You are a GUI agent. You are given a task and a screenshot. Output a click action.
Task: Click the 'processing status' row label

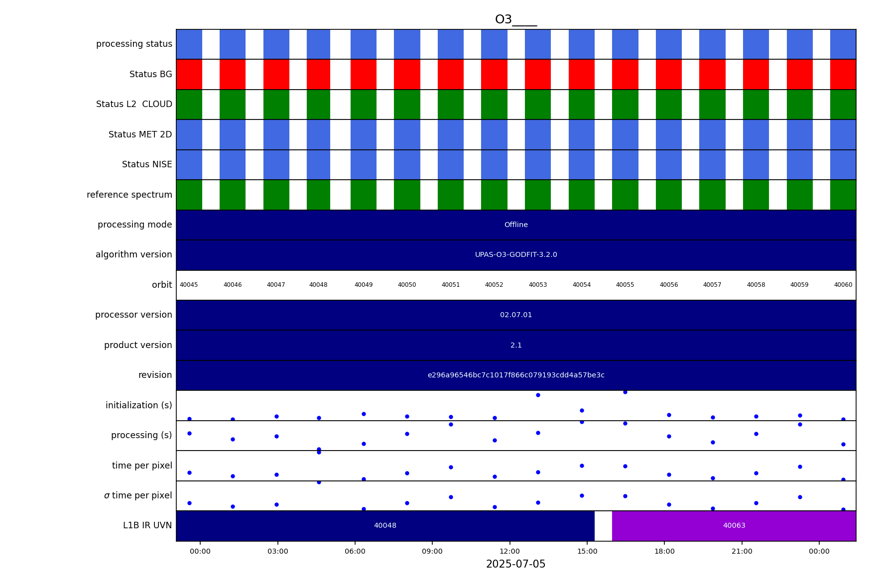pyautogui.click(x=134, y=44)
